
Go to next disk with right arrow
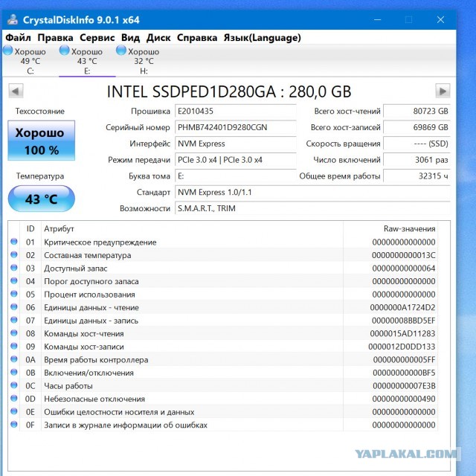pyautogui.click(x=443, y=91)
